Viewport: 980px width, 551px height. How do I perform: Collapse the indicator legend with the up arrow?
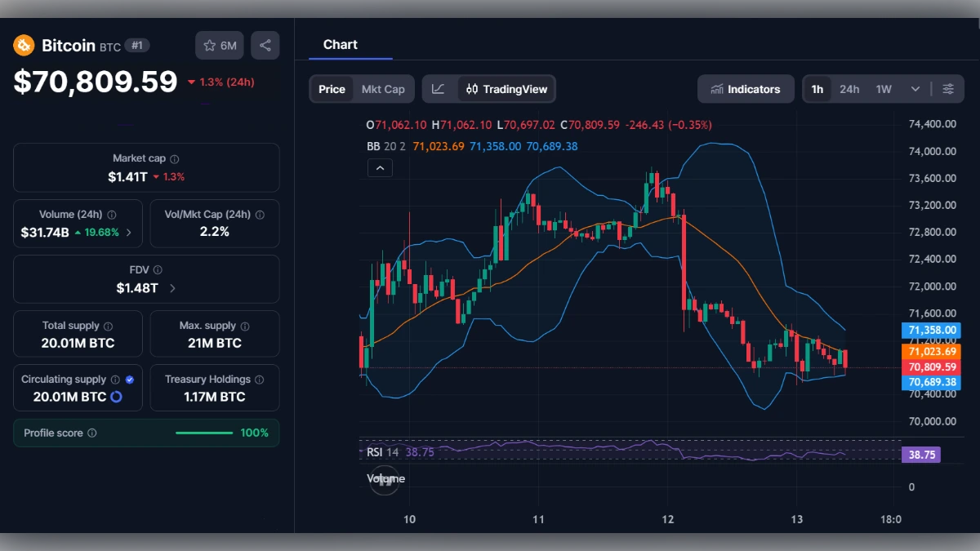pyautogui.click(x=380, y=167)
